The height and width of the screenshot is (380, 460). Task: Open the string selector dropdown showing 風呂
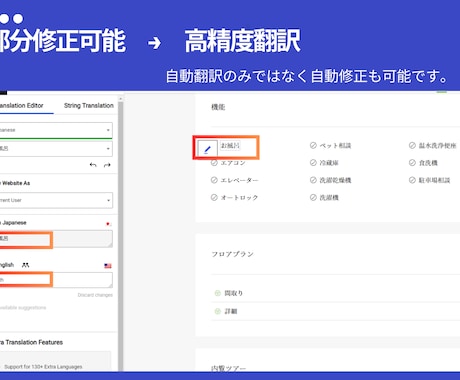(55, 149)
